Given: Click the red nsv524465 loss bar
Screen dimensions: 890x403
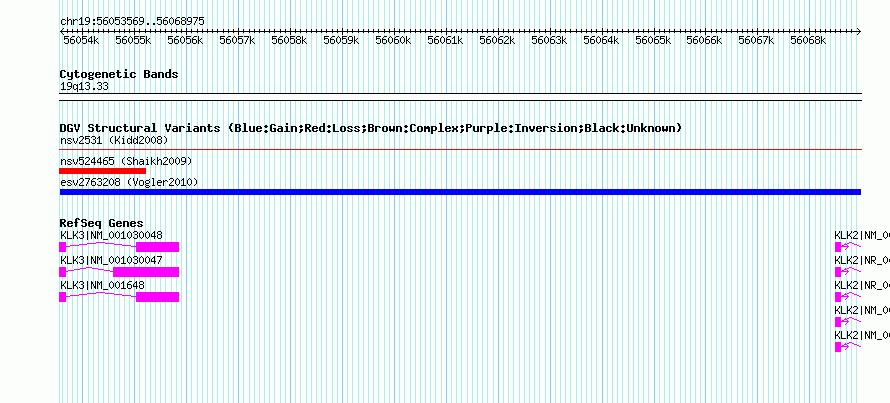Looking at the screenshot, I should [103, 171].
